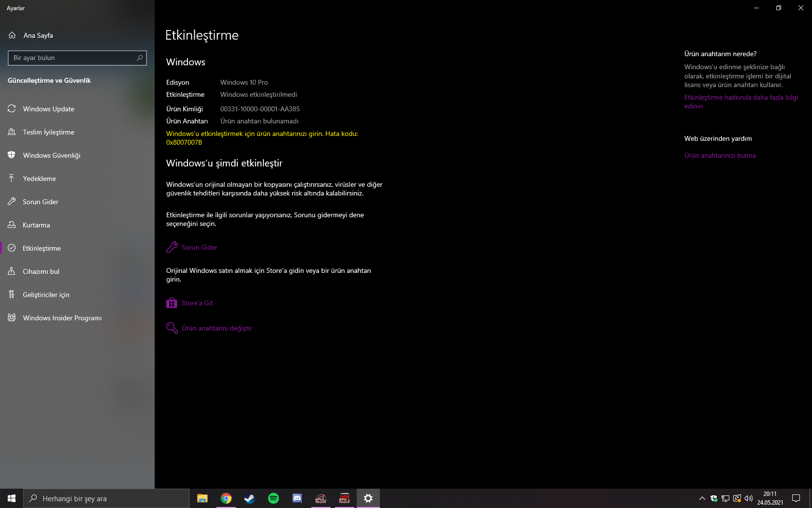Open GPU Tweak II monitor graph icon on taskbar
This screenshot has height=508, width=812.
click(344, 498)
